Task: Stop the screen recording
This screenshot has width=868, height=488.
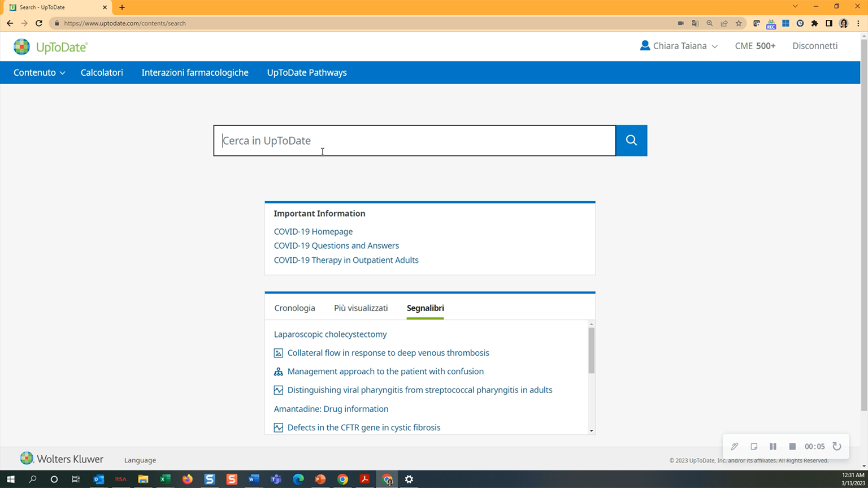Action: tap(792, 446)
